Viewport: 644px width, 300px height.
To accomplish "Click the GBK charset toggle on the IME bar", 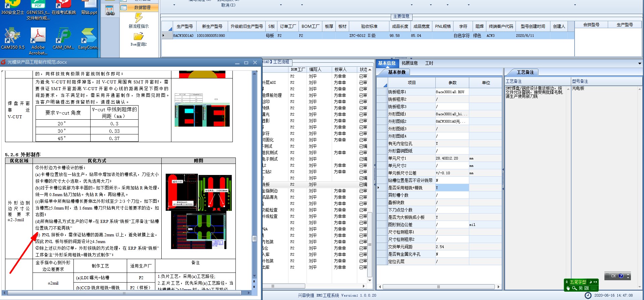I will point(587,288).
